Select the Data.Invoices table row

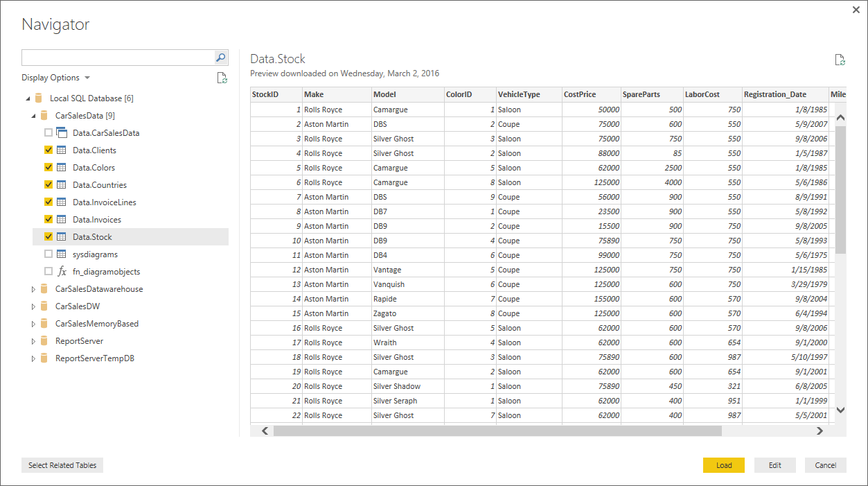coord(130,220)
